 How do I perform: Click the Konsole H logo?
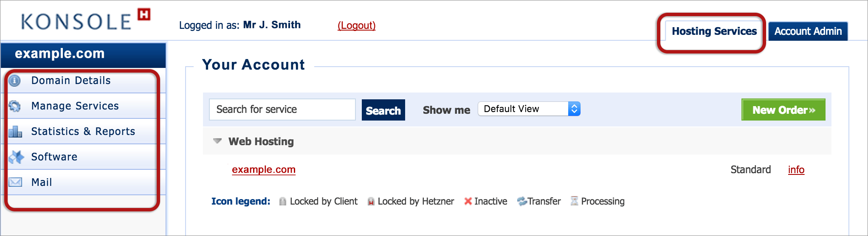(85, 20)
